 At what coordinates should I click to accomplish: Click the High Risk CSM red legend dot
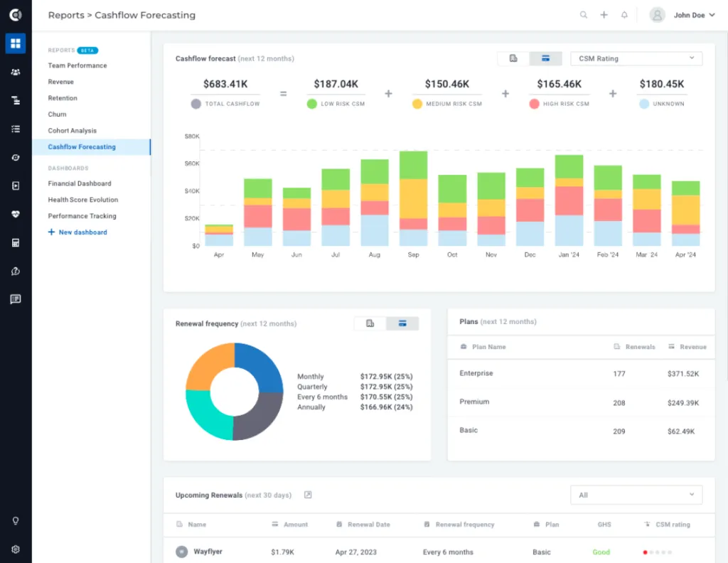535,104
